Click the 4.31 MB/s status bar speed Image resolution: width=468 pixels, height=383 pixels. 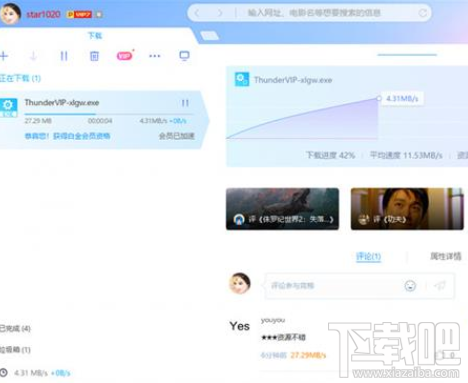point(31,373)
